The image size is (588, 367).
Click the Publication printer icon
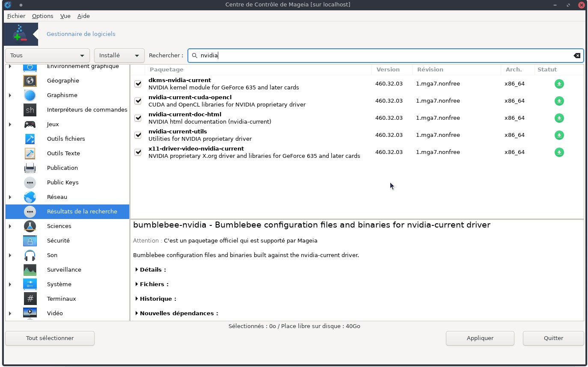[x=30, y=168]
